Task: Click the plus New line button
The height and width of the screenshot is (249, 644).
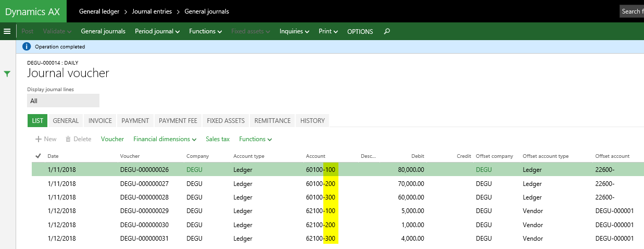Action: tap(46, 139)
